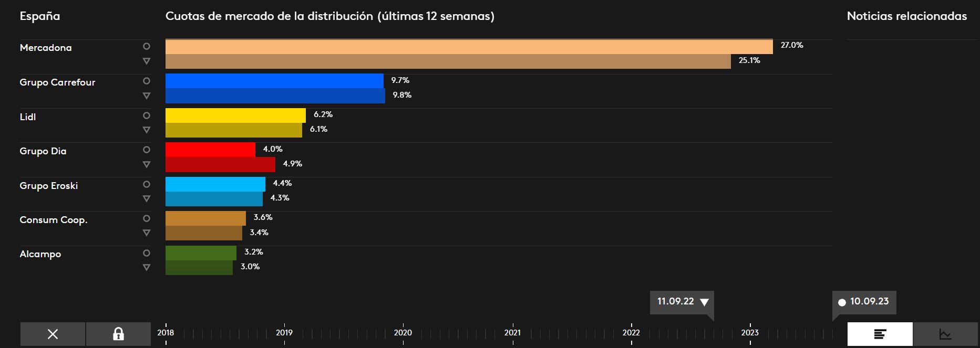Viewport: 980px width, 348px height.
Task: Click the light orange Mercadona 27.0% bar
Action: pos(469,47)
